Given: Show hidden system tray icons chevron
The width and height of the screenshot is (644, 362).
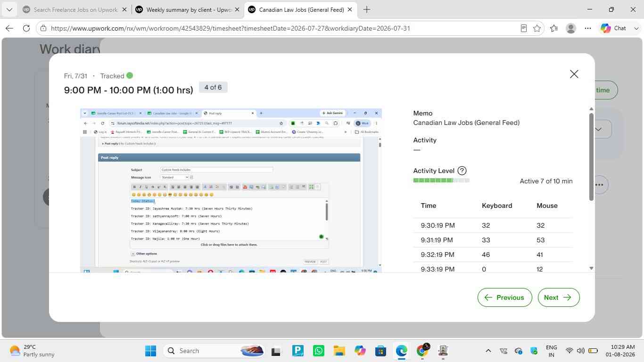Looking at the screenshot, I should 488,351.
